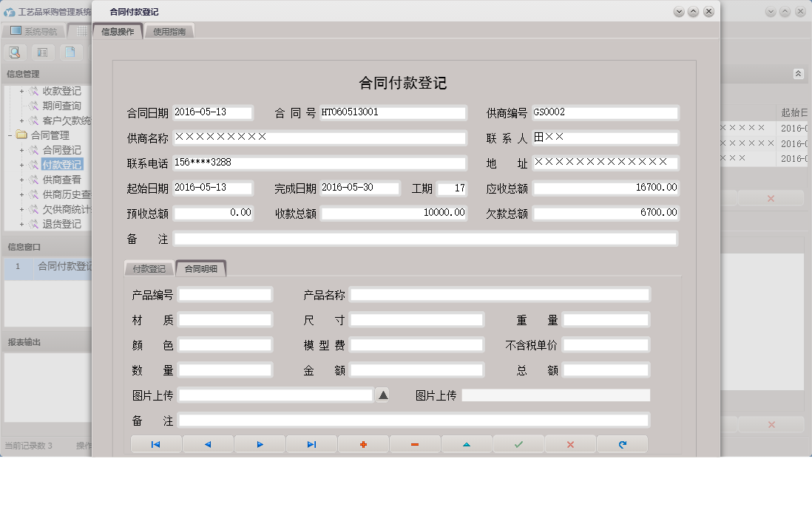
Task: Go to next record arrow icon
Action: click(259, 443)
